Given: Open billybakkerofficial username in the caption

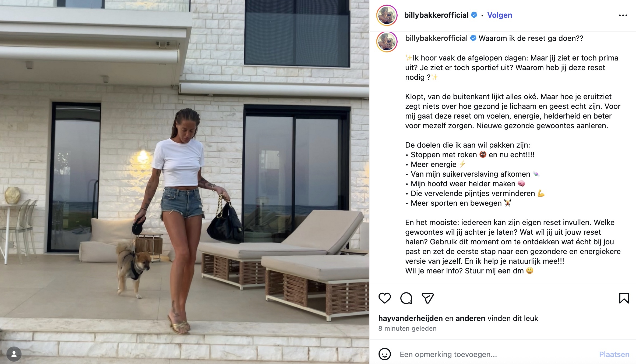Looking at the screenshot, I should tap(436, 38).
